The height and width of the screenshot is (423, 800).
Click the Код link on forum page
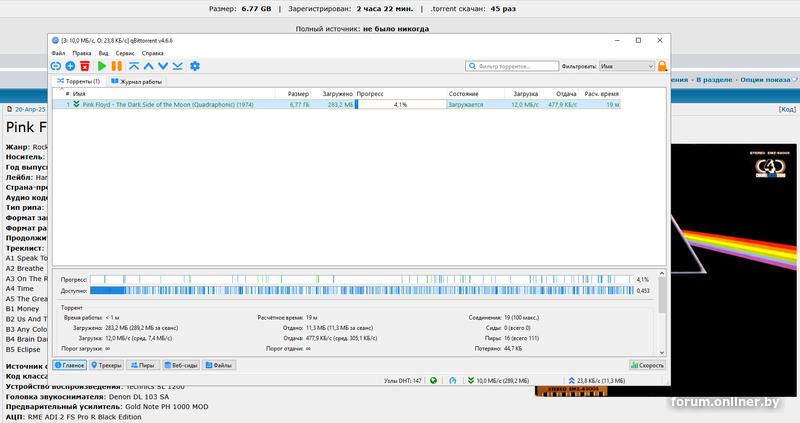787,109
